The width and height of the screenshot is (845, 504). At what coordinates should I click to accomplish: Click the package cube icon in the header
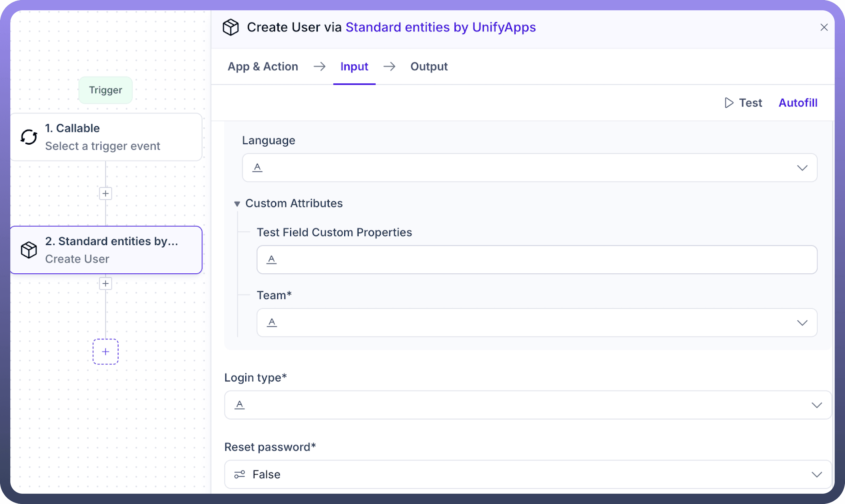pyautogui.click(x=231, y=27)
